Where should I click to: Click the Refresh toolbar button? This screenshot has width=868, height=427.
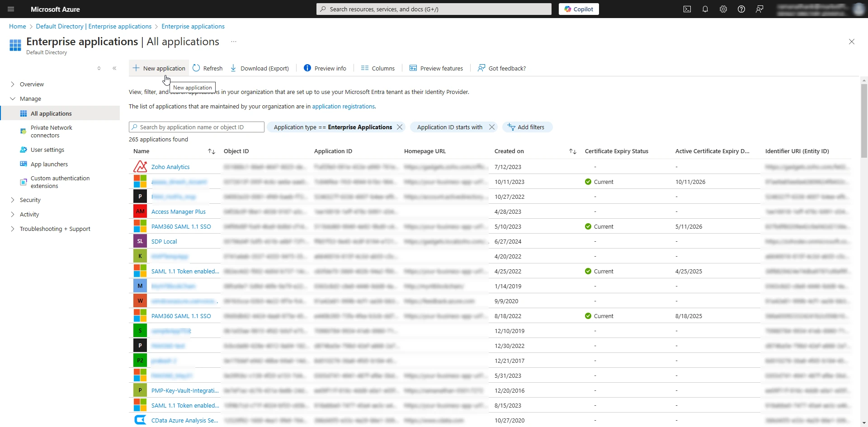(x=208, y=68)
